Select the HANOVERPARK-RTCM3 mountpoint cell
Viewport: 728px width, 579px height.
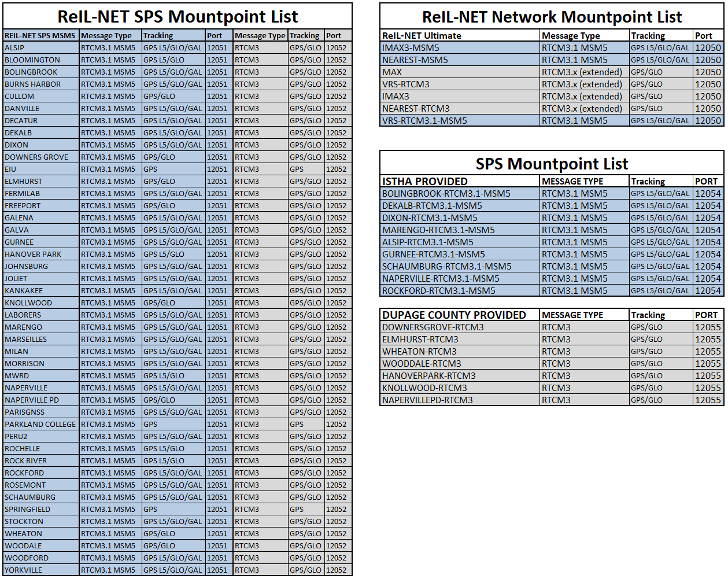pos(428,376)
